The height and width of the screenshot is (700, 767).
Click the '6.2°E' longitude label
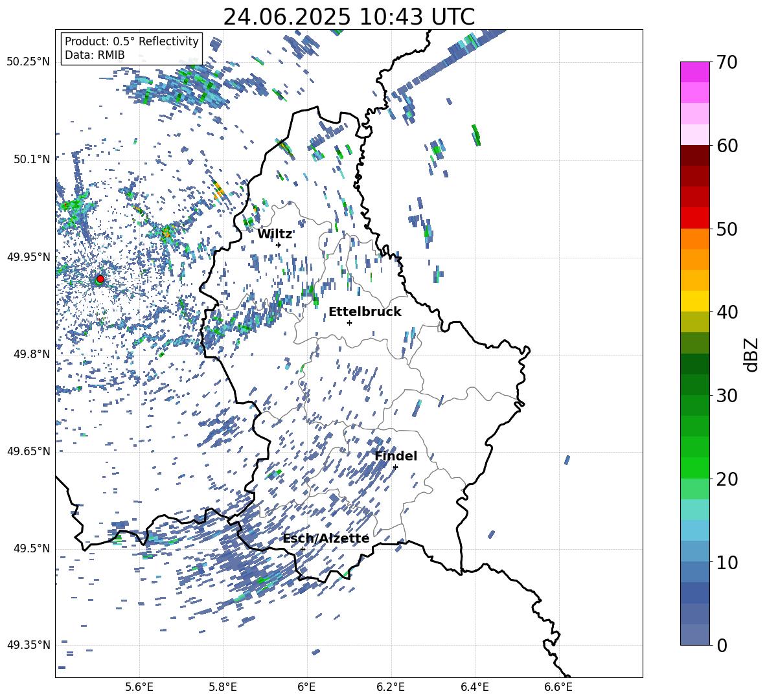tap(391, 687)
